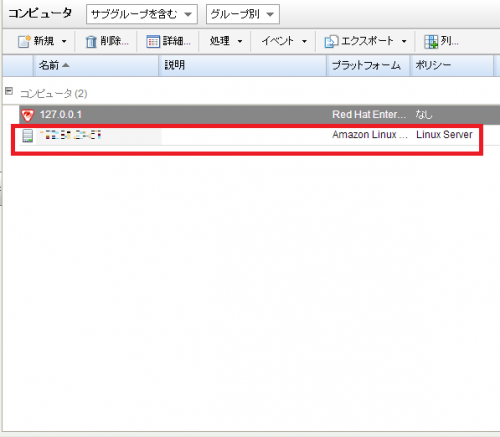Open the グループ別 dropdown
Image resolution: width=500 pixels, height=437 pixels.
click(243, 14)
